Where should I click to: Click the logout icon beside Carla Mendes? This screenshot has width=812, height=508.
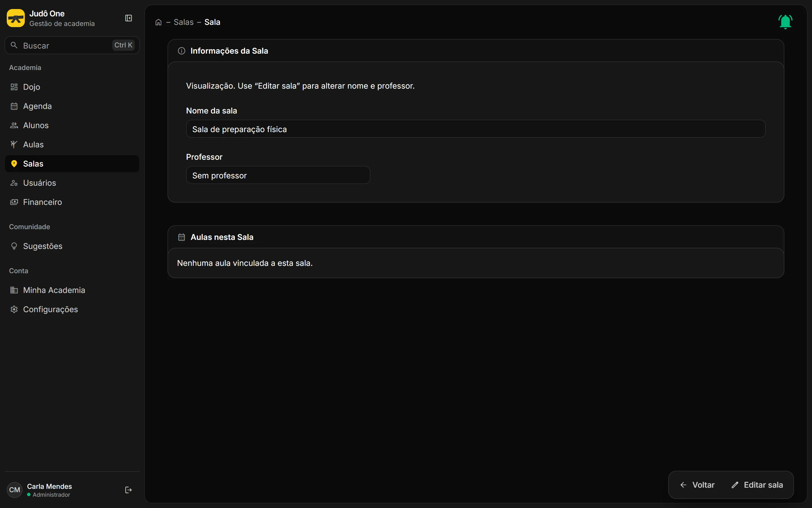point(128,490)
